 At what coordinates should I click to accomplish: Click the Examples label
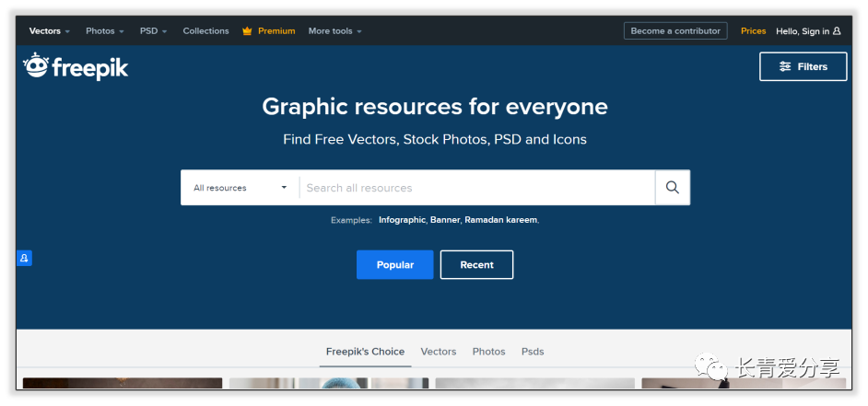[x=351, y=220]
